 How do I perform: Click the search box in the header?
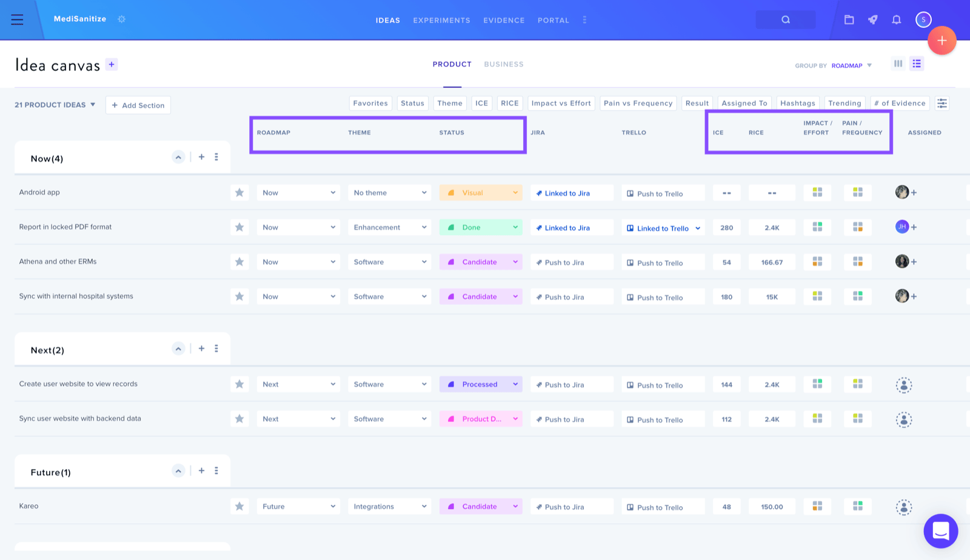[785, 19]
